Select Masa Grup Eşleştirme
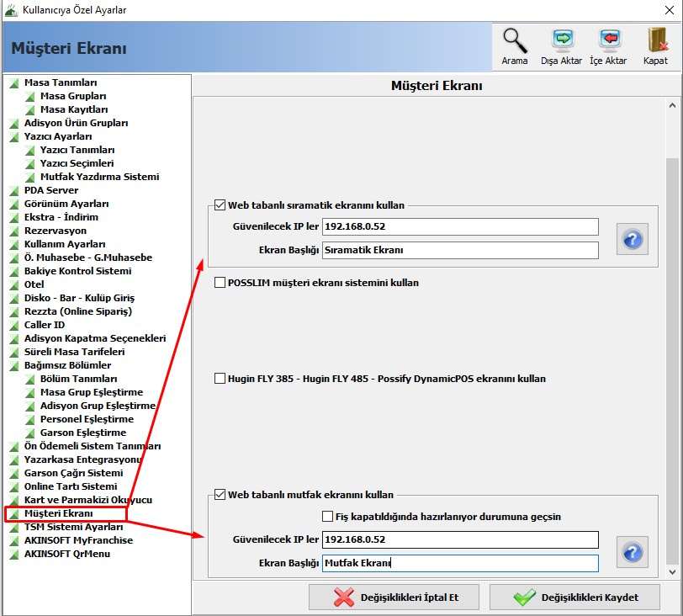 point(92,392)
